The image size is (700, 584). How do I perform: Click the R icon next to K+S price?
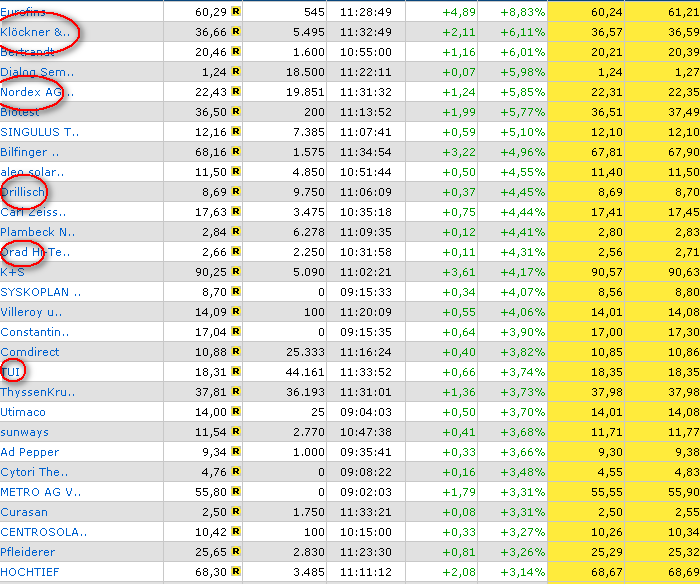pyautogui.click(x=236, y=272)
